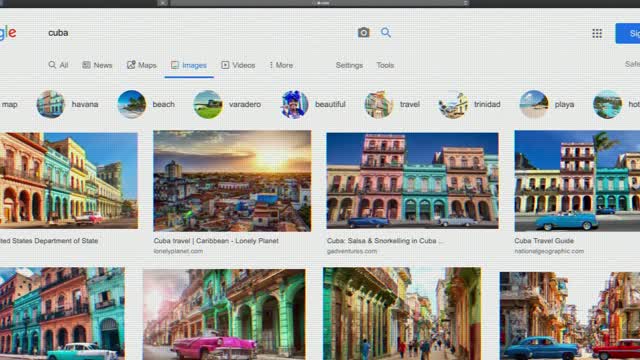Click the magnifier search button

pos(386,32)
